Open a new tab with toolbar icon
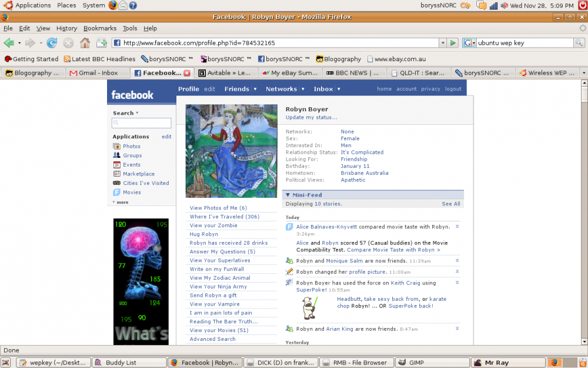Screen dimensions: 588x368 (102, 43)
